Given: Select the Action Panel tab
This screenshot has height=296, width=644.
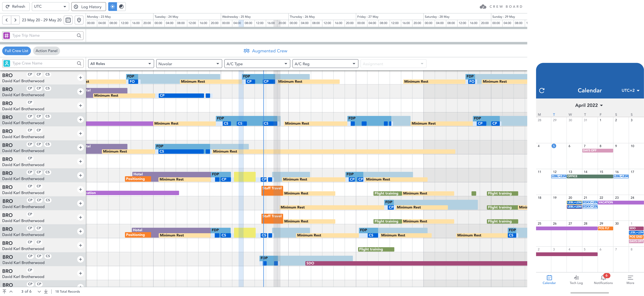Looking at the screenshot, I should (x=46, y=51).
